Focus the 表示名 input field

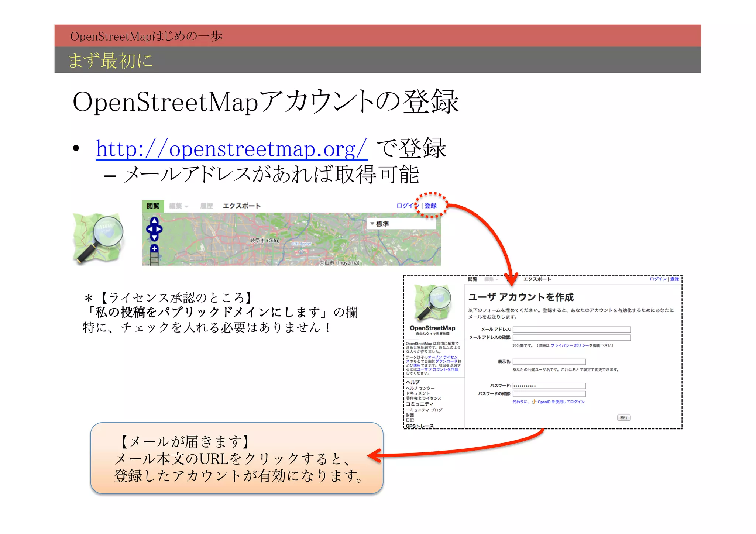549,362
